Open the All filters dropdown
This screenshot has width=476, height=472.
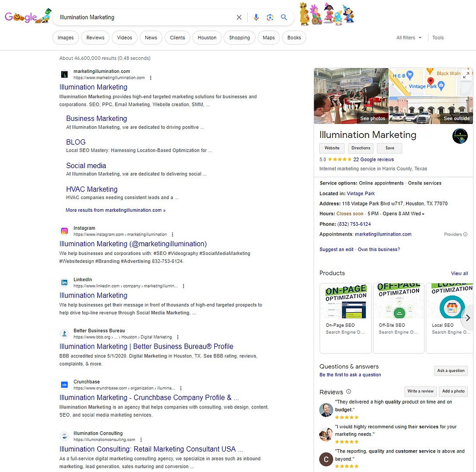tap(408, 38)
